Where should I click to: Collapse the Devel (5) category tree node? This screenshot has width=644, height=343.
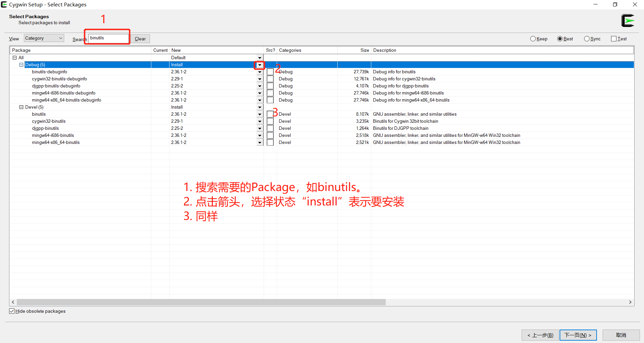point(22,107)
